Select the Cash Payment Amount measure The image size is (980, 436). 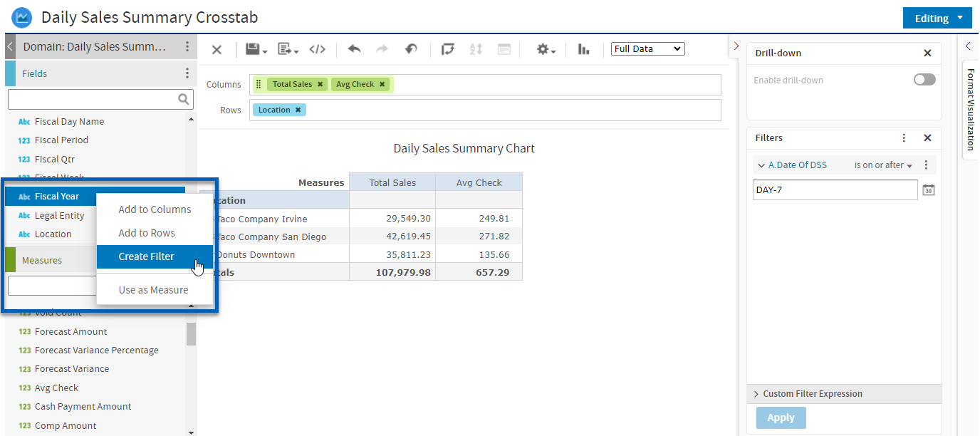point(83,406)
